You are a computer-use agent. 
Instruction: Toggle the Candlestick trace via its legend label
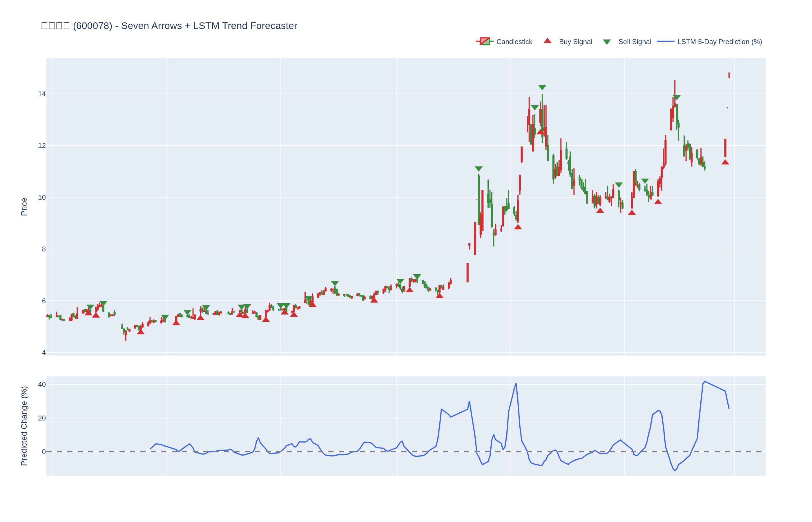pos(514,42)
